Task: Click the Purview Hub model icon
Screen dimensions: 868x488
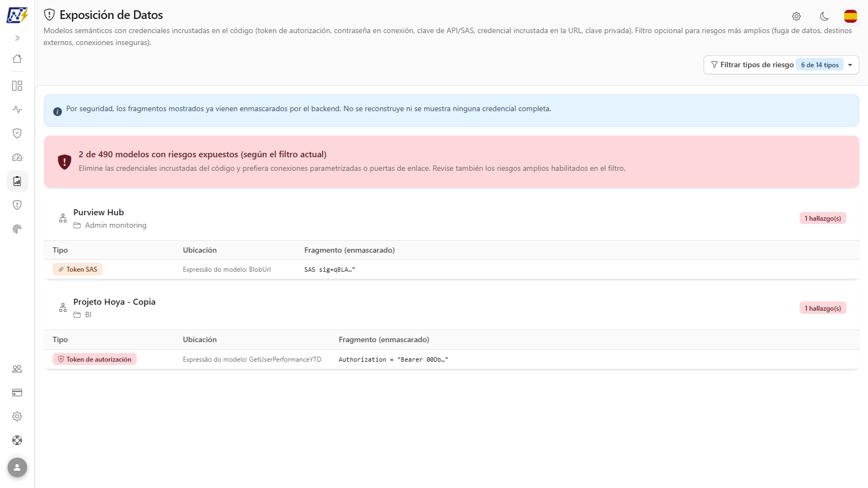Action: tap(63, 219)
